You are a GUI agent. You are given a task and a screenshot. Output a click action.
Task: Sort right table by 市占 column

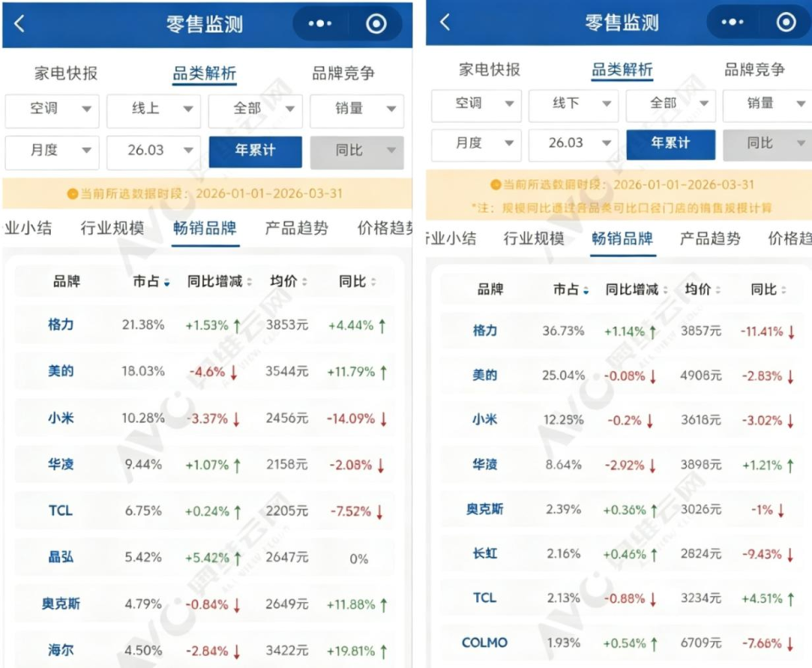(570, 289)
